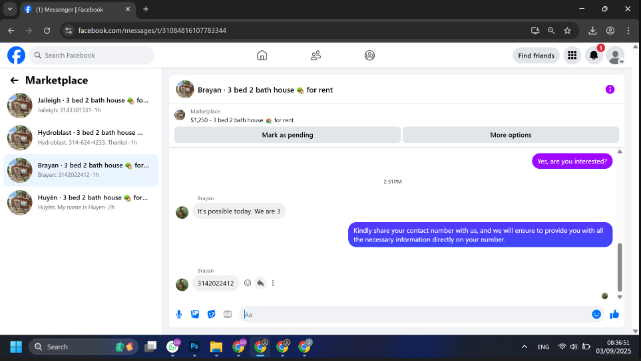
Task: Click message 'It's possible today. We are 3'
Action: tap(239, 211)
